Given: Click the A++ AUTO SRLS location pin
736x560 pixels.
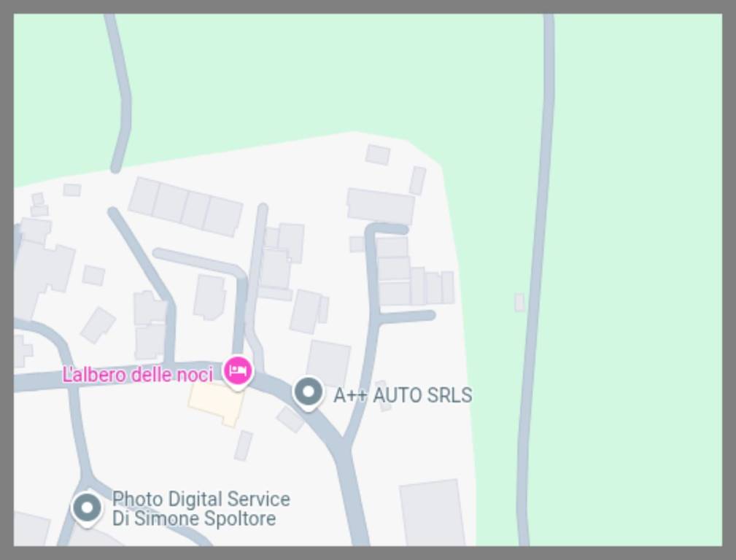Looking at the screenshot, I should click(x=308, y=394).
